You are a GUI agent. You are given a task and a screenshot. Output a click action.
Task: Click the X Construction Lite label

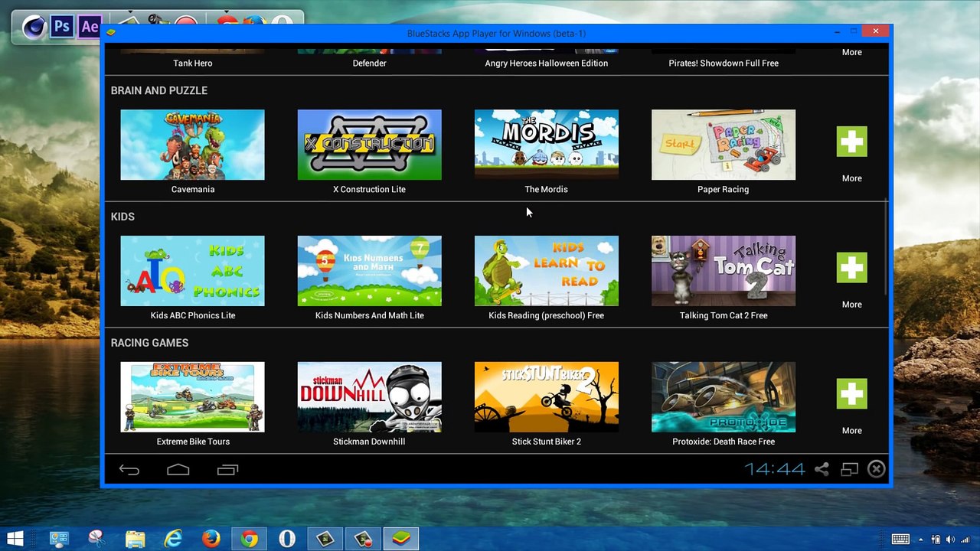coord(369,189)
